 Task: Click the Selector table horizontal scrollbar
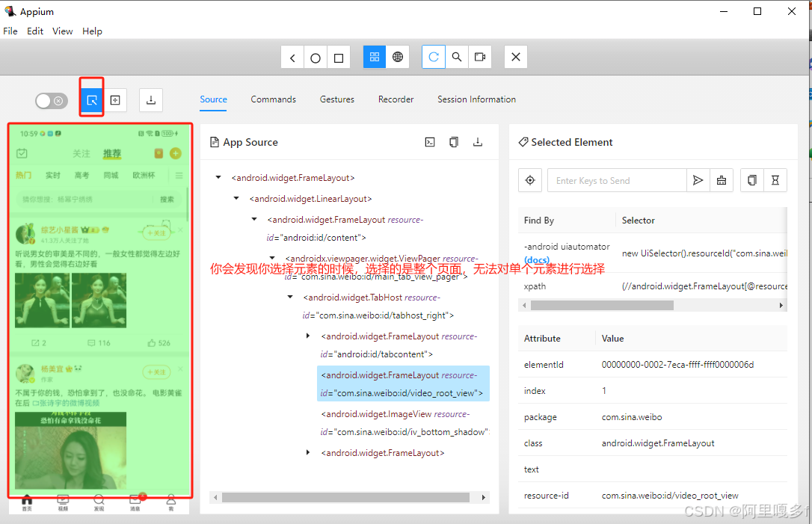[x=602, y=306]
